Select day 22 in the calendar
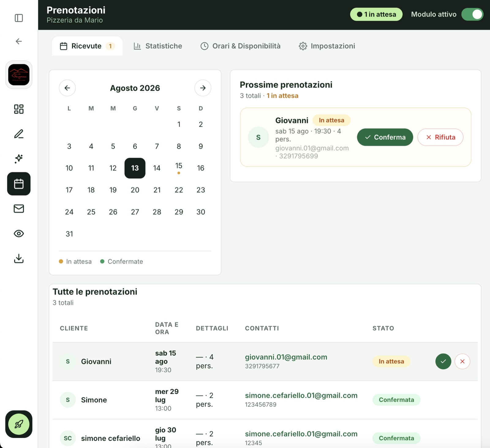 point(179,190)
